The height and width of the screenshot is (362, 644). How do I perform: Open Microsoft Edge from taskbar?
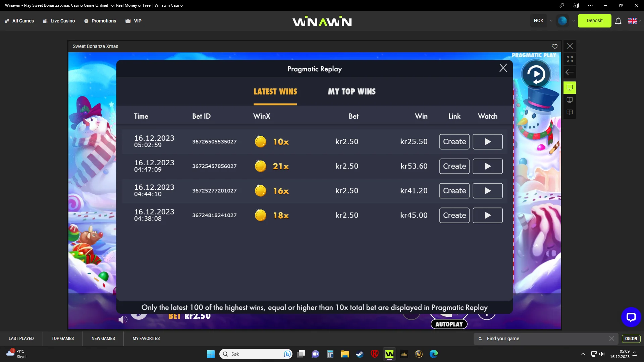pyautogui.click(x=434, y=354)
